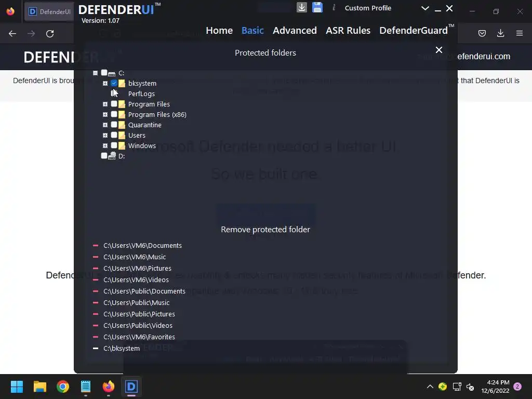Open the taskbar clock showing 4:24 PM
Screen dimensions: 532x399
tap(495, 387)
